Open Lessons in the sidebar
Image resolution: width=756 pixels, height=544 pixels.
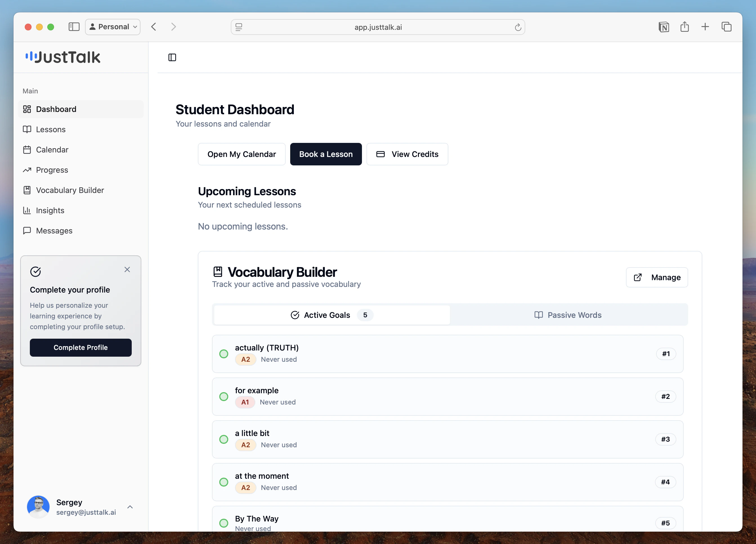click(81, 129)
